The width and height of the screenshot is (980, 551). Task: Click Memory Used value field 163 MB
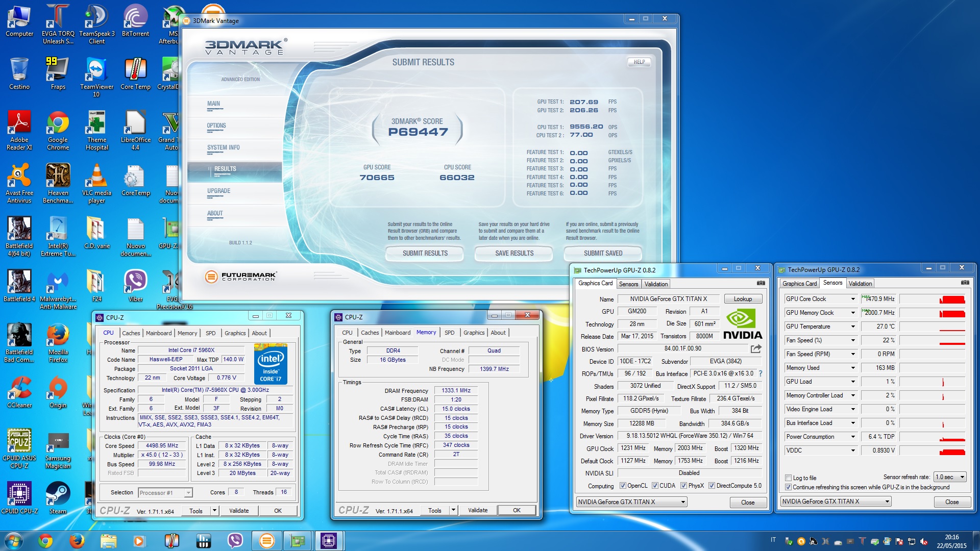pyautogui.click(x=878, y=368)
